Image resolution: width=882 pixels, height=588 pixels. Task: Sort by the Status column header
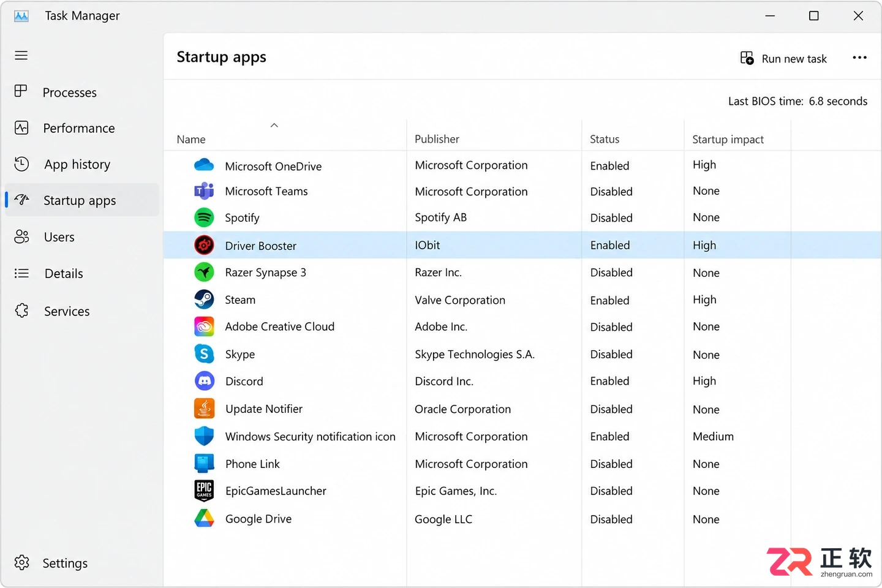point(605,139)
